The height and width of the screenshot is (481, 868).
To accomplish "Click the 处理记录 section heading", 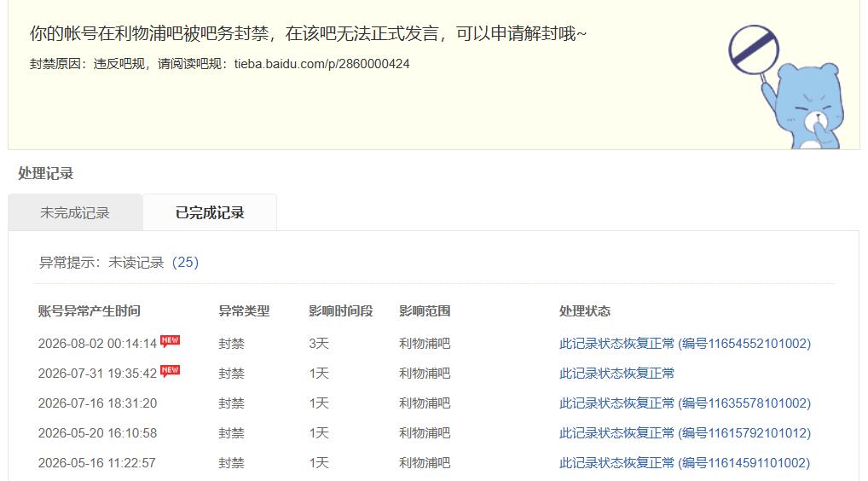I will tap(46, 174).
